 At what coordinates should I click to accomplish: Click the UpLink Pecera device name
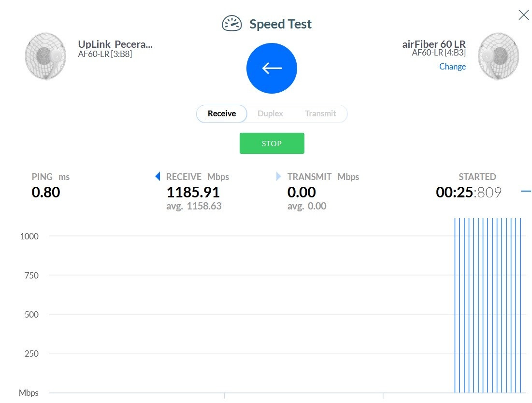tap(115, 44)
